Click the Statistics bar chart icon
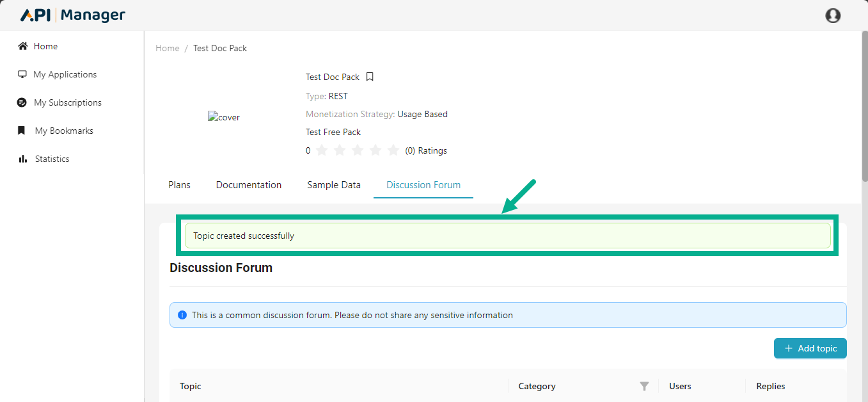Image resolution: width=868 pixels, height=402 pixels. point(23,159)
